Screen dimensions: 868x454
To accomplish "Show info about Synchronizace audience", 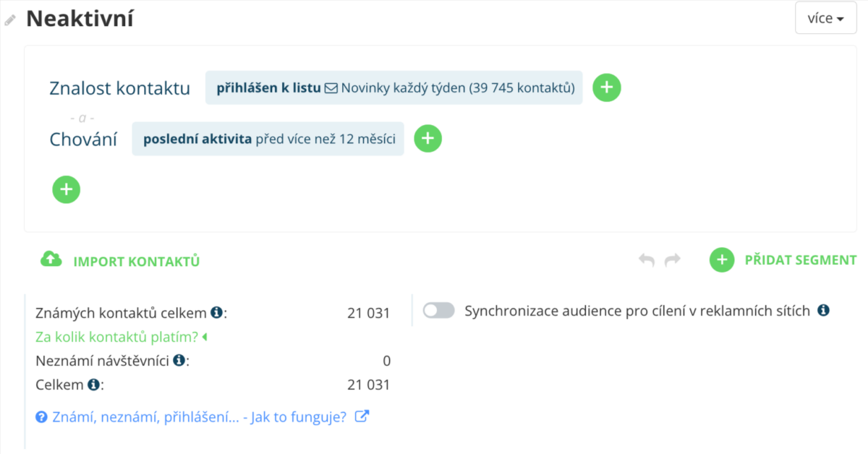I will 823,310.
